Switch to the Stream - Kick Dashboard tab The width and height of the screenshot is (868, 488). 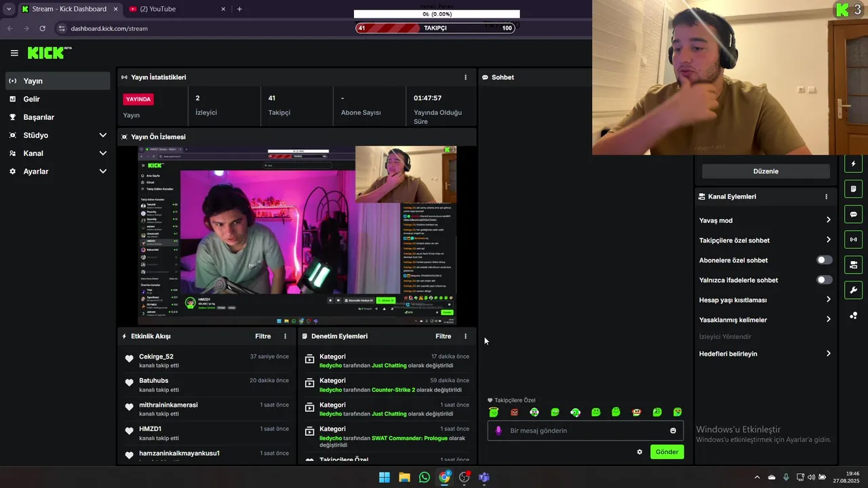pos(69,9)
